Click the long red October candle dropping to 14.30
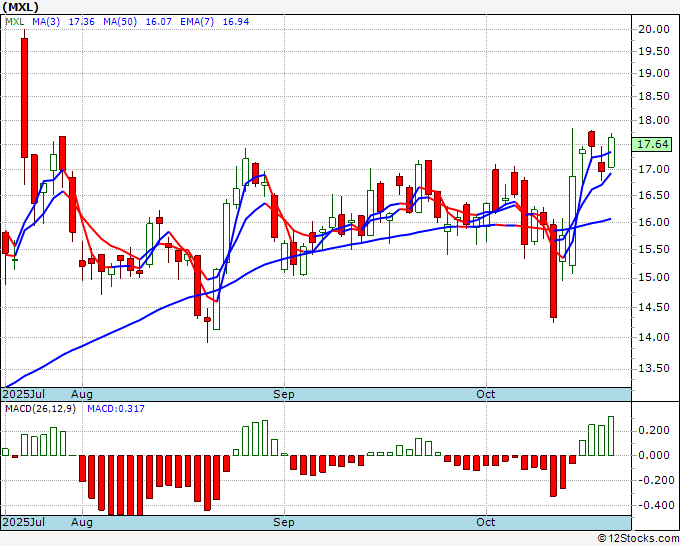The height and width of the screenshot is (546, 680). [553, 271]
